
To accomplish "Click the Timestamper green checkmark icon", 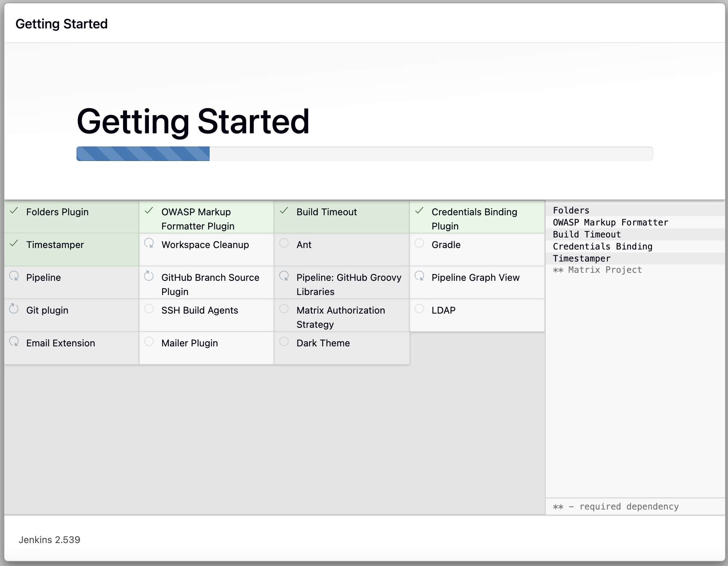I will point(14,244).
